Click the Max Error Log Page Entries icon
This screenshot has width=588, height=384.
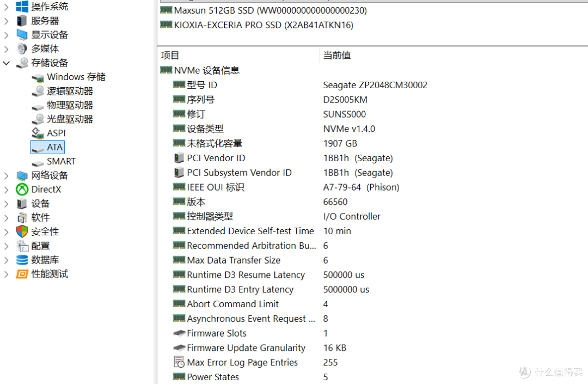click(x=179, y=362)
